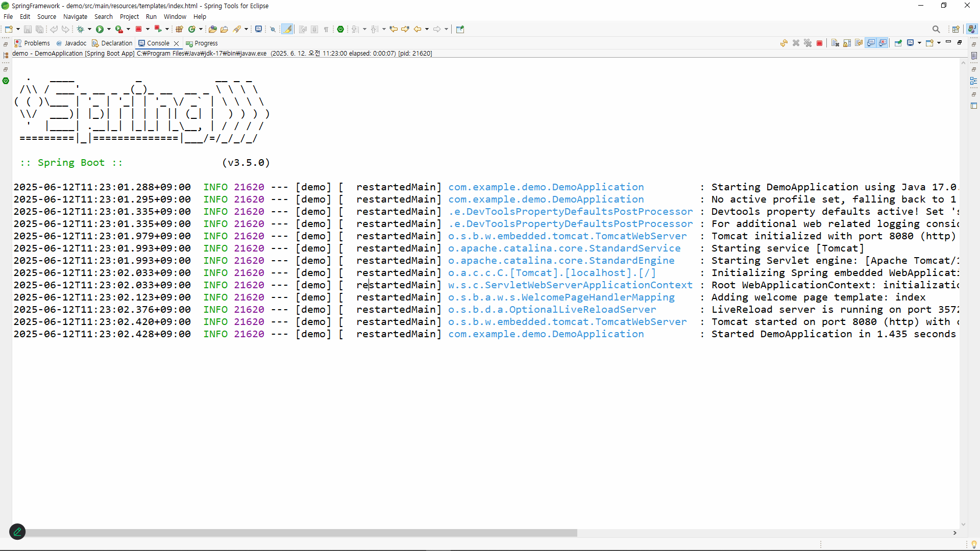Open the Debug configurations dropdown arrow

[x=89, y=29]
